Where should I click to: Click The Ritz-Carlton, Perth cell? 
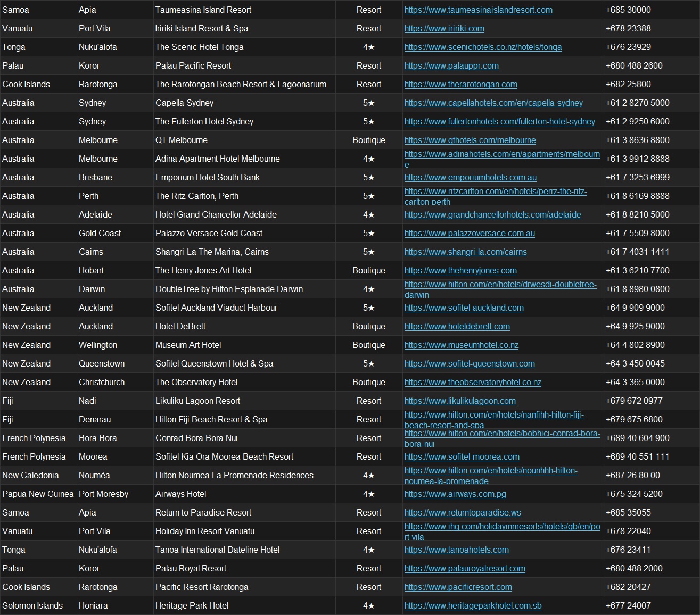[x=244, y=196]
